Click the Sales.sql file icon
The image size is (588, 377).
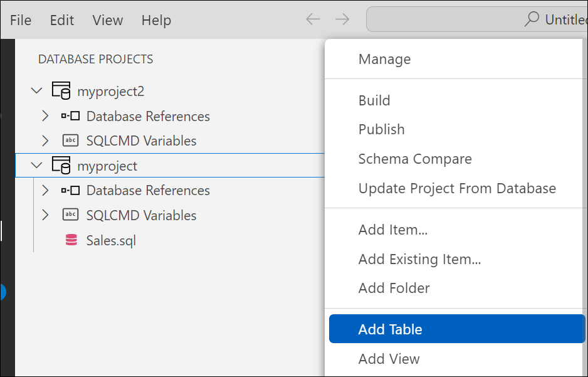[x=71, y=240]
